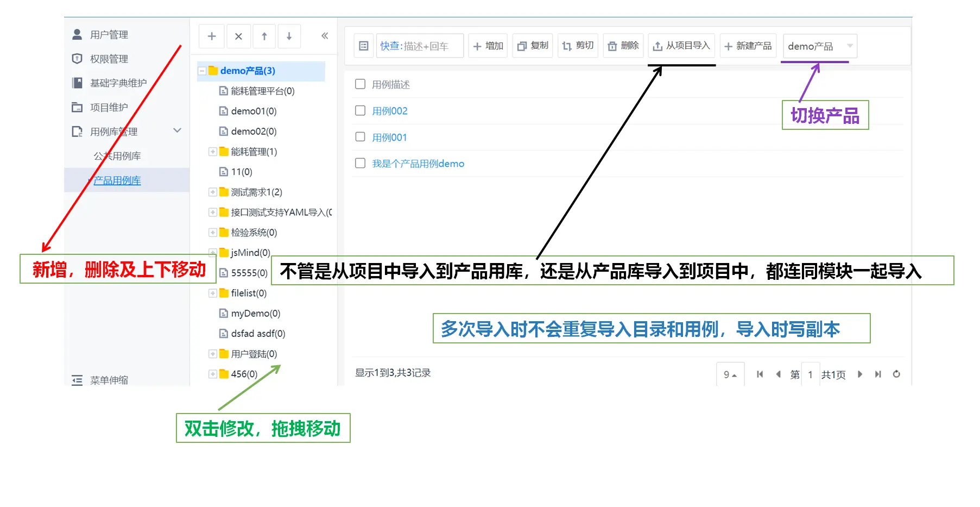
Task: Move tree node up with arrow
Action: (x=264, y=36)
